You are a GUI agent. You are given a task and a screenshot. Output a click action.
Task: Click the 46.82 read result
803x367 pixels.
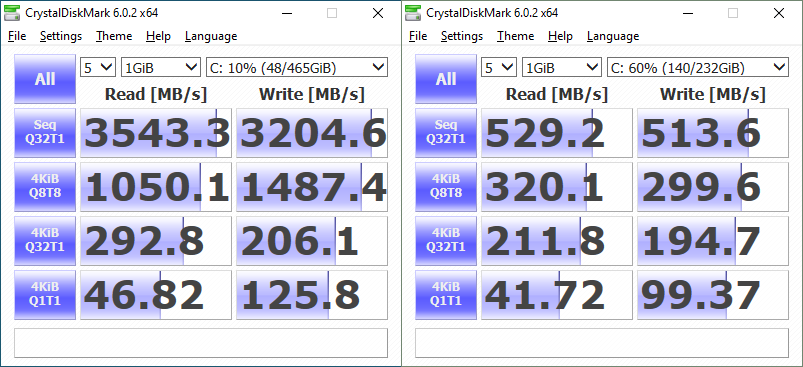(156, 295)
